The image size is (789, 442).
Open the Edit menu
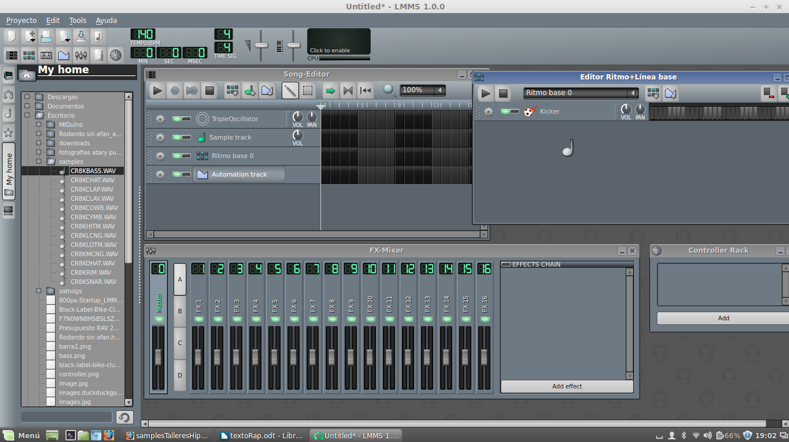pos(53,21)
